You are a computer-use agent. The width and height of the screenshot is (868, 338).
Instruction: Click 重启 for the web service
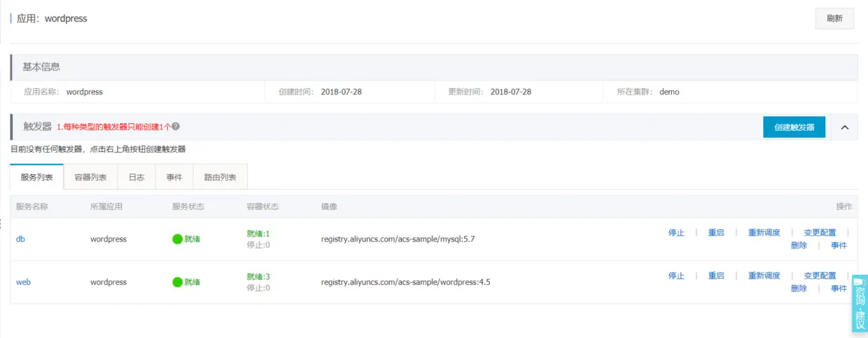coord(716,276)
